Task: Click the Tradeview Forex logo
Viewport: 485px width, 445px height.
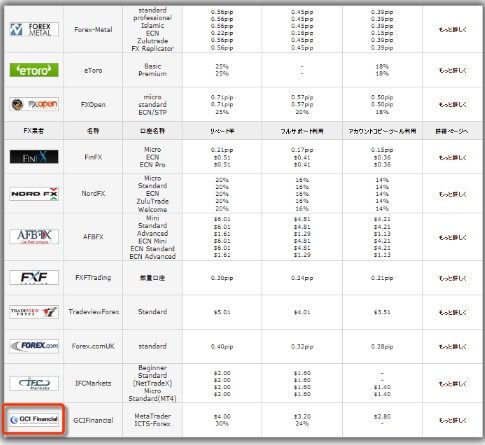Action: pos(34,312)
